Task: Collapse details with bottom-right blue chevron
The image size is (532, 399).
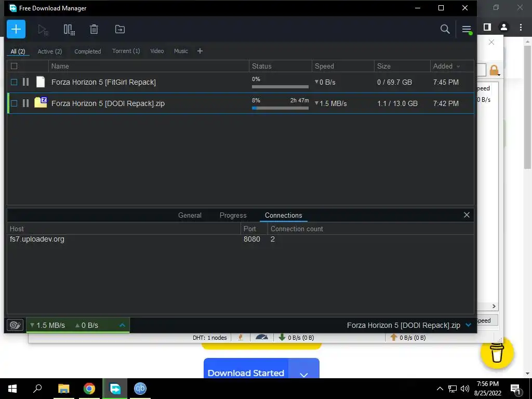Action: point(469,325)
